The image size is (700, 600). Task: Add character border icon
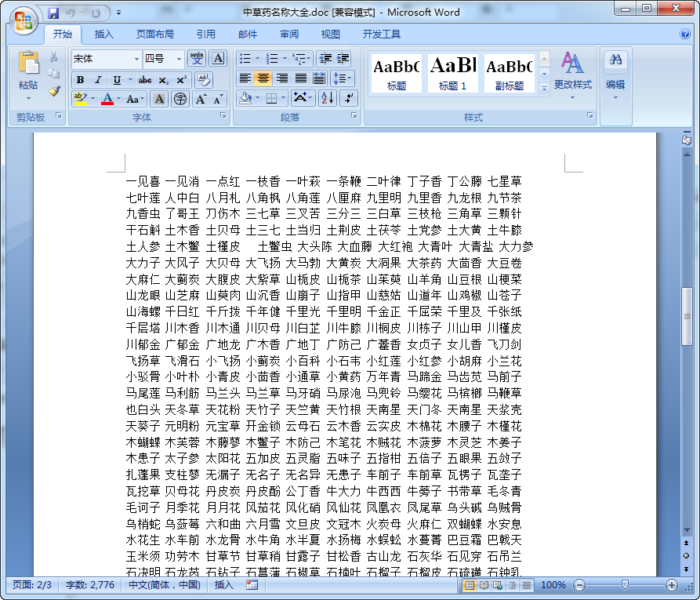[x=218, y=59]
